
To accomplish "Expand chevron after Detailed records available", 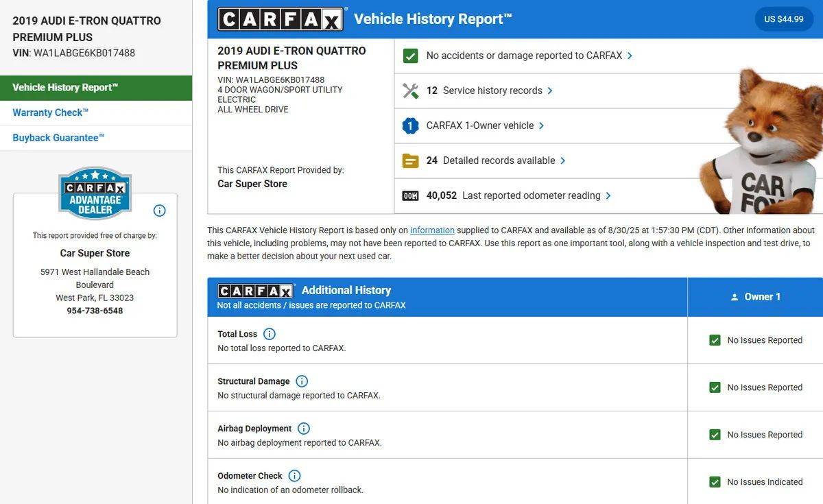I will click(x=563, y=160).
